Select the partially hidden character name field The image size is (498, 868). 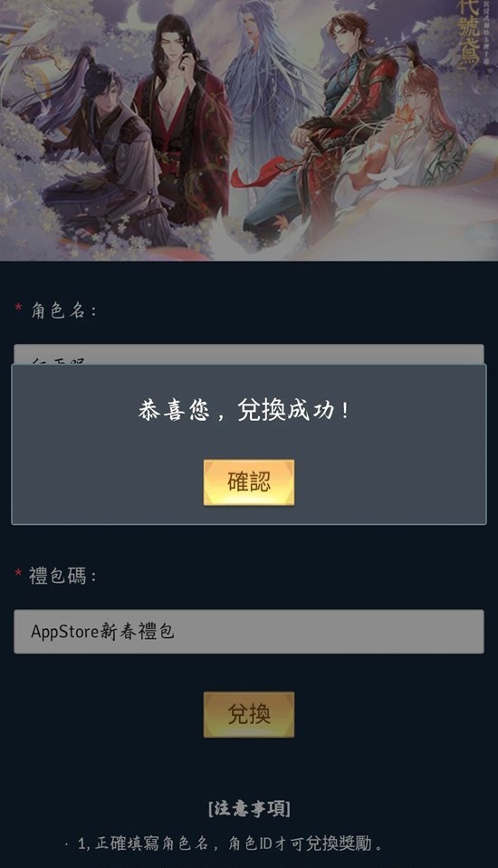(249, 354)
